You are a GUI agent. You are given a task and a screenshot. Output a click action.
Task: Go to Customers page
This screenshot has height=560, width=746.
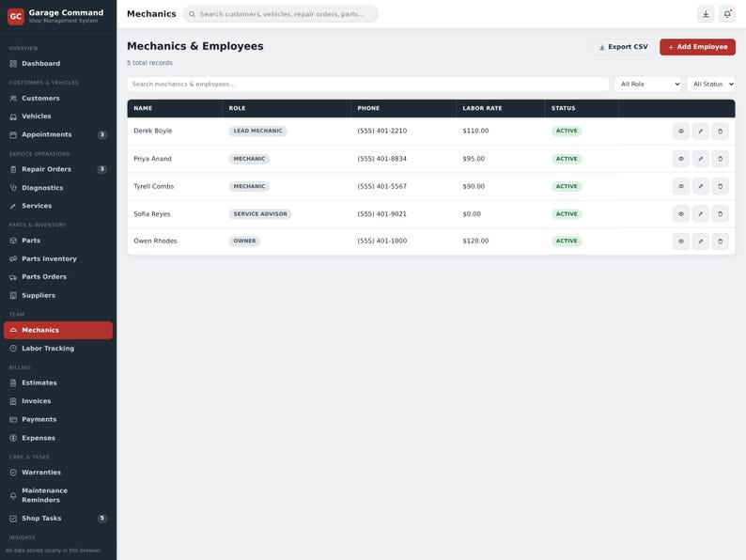tap(58, 99)
